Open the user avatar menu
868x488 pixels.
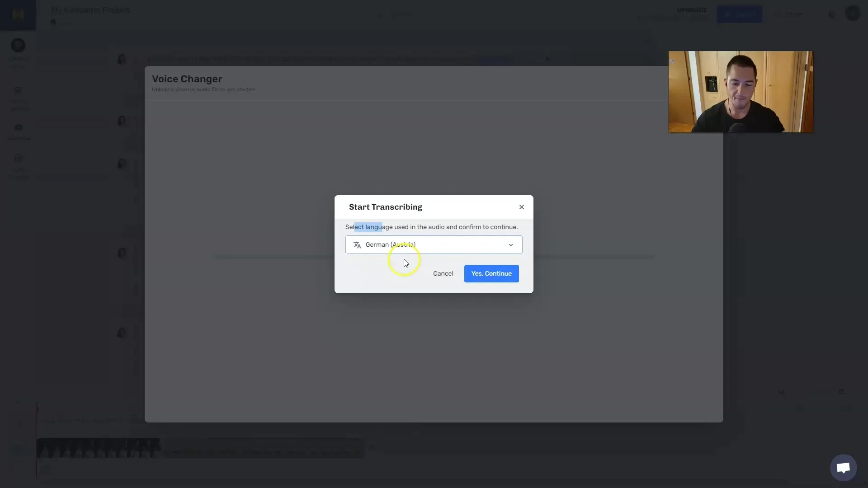coord(853,14)
